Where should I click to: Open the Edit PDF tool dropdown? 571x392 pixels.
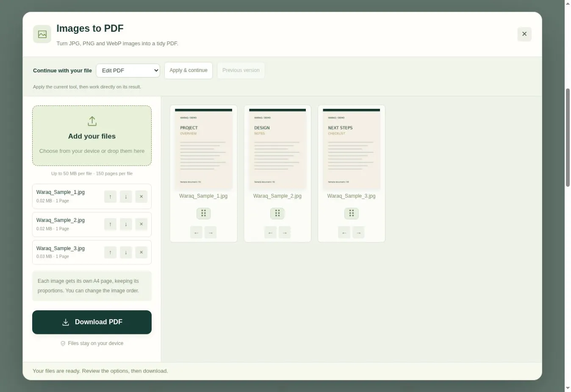(x=128, y=71)
